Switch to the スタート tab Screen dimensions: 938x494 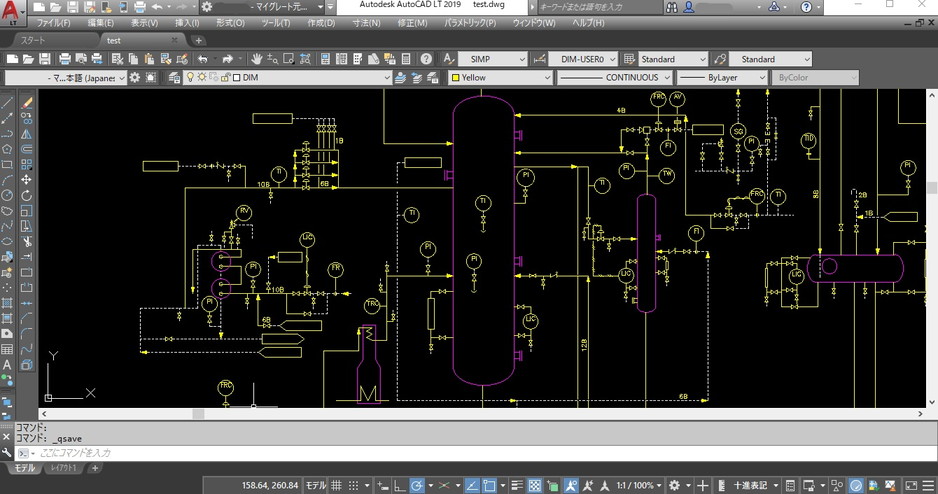tap(33, 40)
